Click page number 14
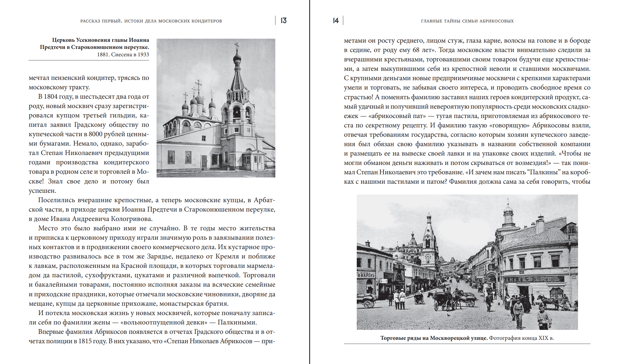 (335, 20)
